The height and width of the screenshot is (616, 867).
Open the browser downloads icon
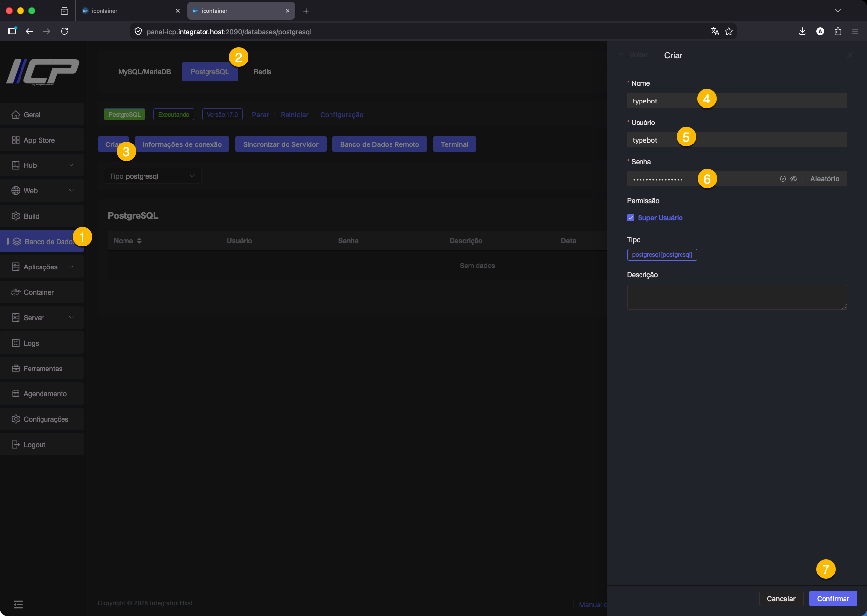(x=802, y=31)
